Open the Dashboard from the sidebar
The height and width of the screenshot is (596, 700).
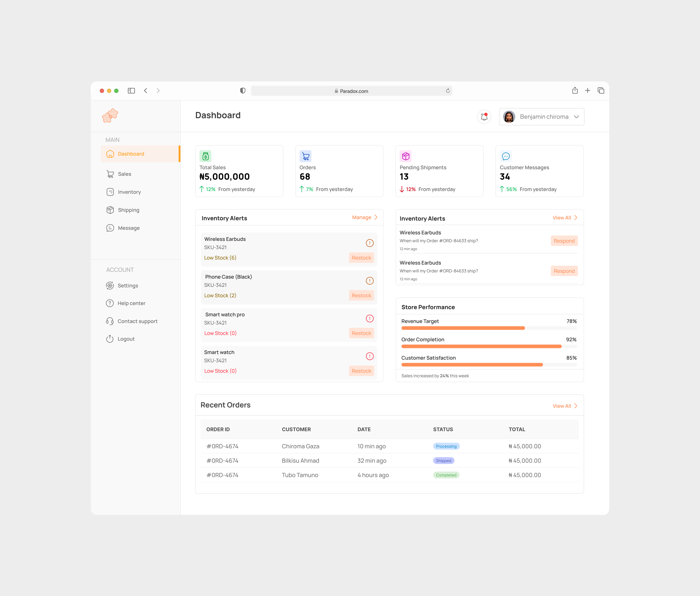click(130, 154)
